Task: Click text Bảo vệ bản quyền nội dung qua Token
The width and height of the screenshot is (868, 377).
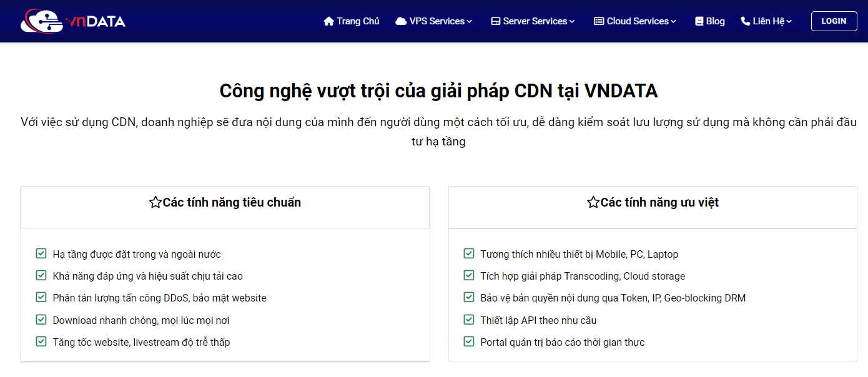Action: point(613,298)
